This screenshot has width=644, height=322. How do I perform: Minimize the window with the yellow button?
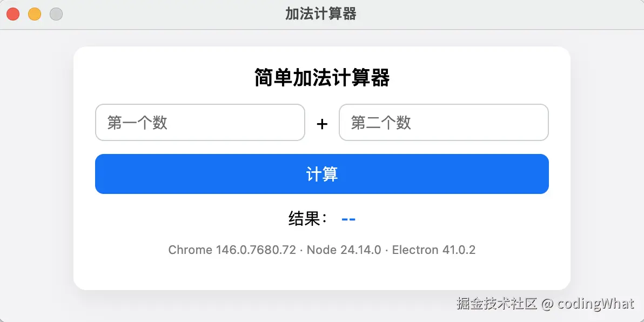(x=35, y=14)
